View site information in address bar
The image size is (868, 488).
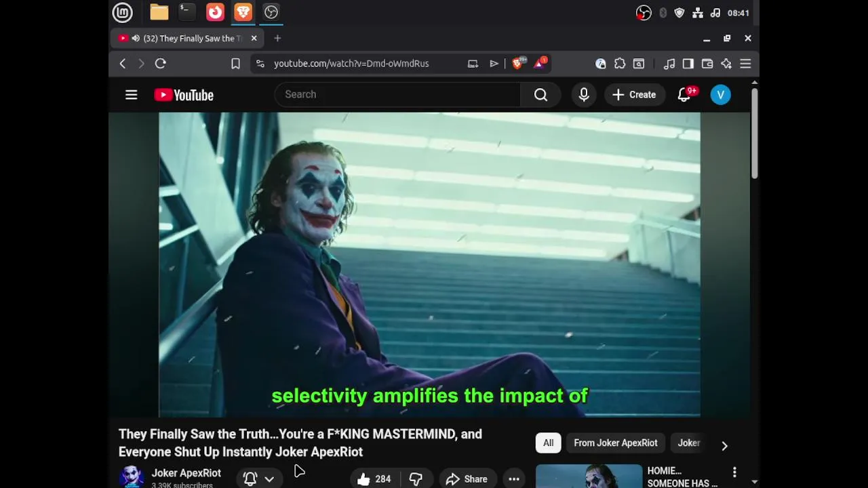(x=260, y=64)
